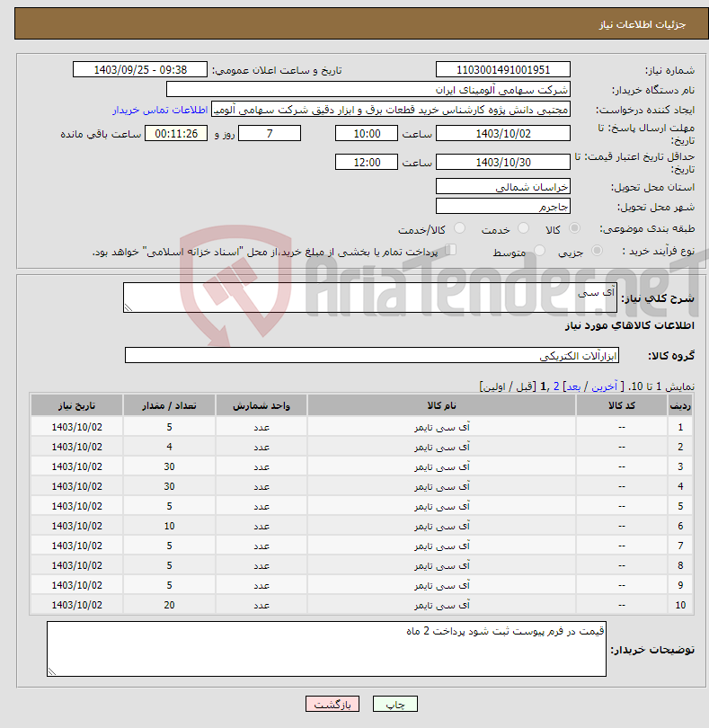
Task: Click the تاریخ نیاز column header
Action: click(76, 405)
